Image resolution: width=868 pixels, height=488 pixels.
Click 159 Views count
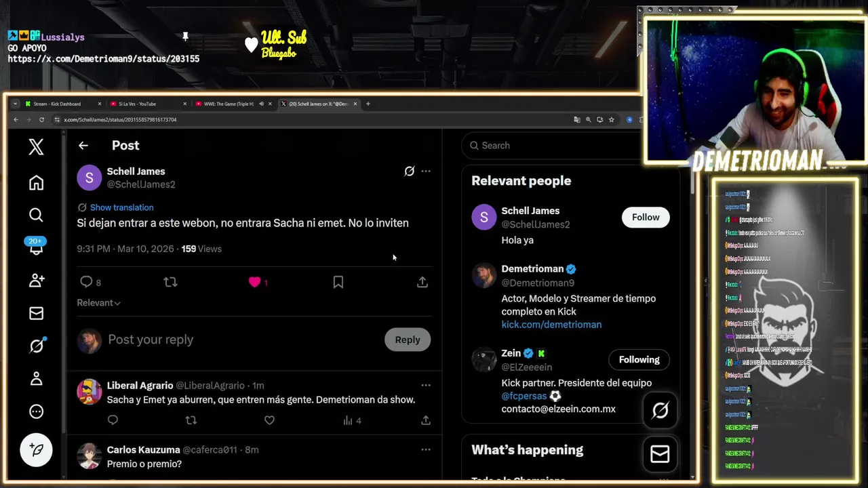coord(201,249)
